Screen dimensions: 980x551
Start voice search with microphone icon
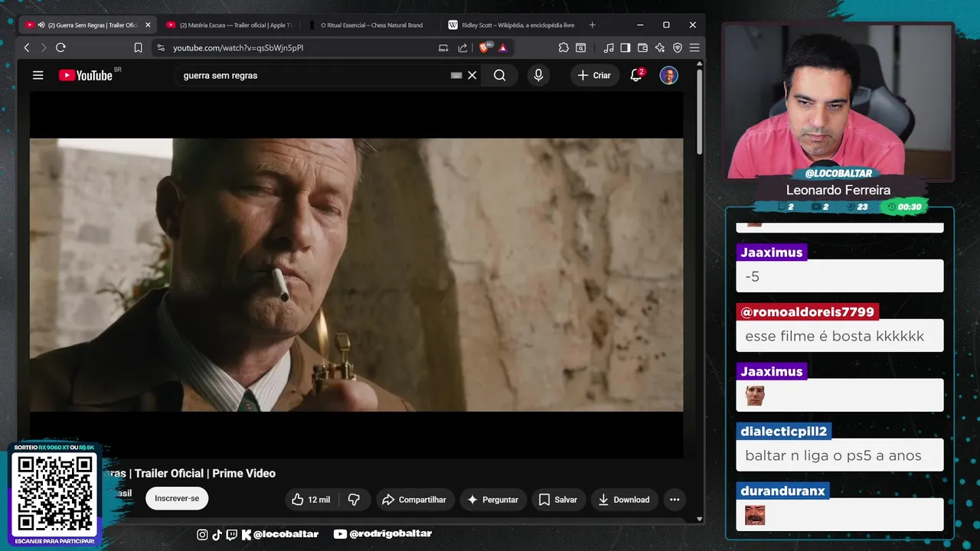coord(538,75)
